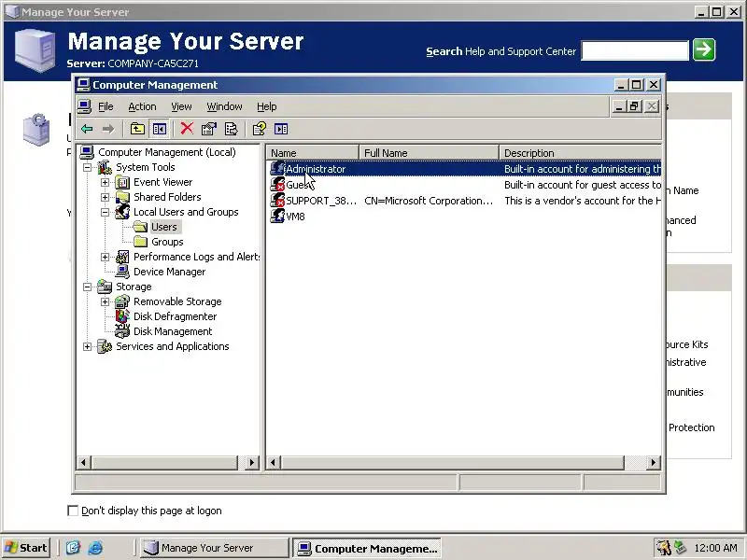Switch to Manage Your Server taskbar button
This screenshot has width=747, height=560.
[215, 548]
